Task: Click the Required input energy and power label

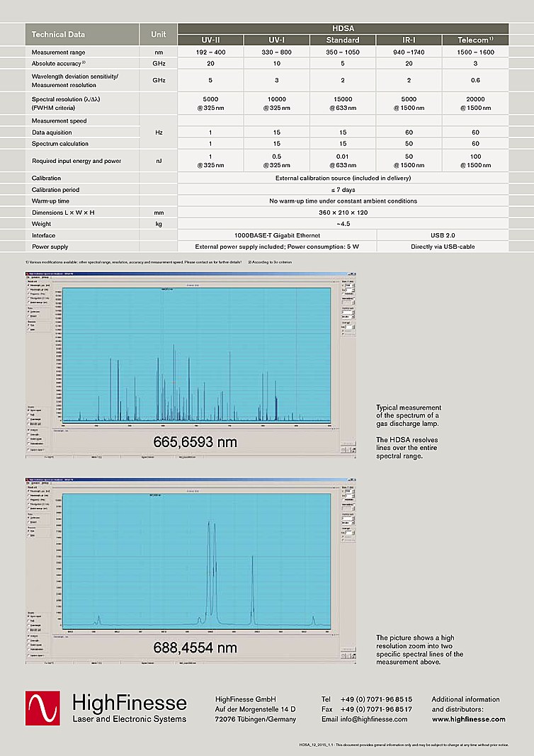Action: (76, 161)
